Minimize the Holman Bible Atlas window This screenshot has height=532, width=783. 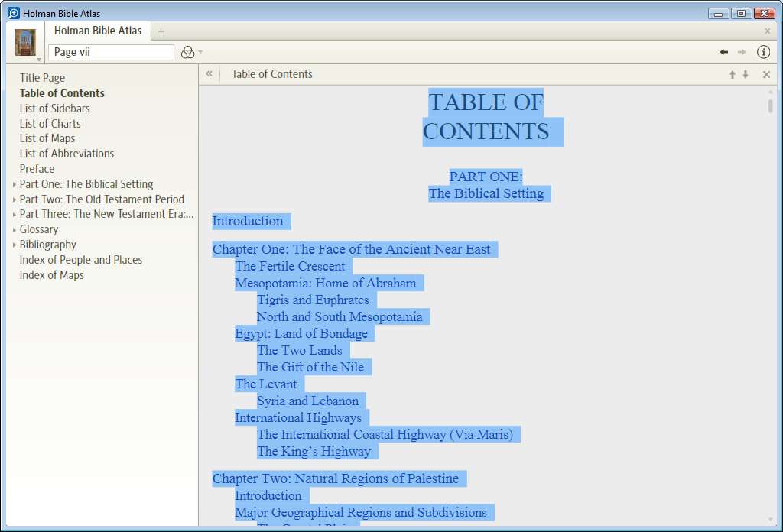pyautogui.click(x=718, y=14)
